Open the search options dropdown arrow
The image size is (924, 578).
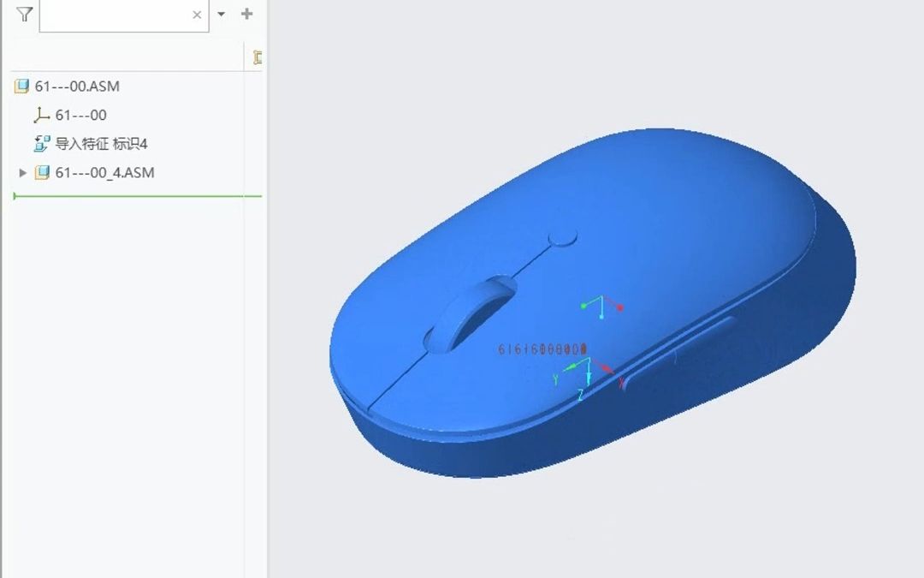[x=222, y=15]
